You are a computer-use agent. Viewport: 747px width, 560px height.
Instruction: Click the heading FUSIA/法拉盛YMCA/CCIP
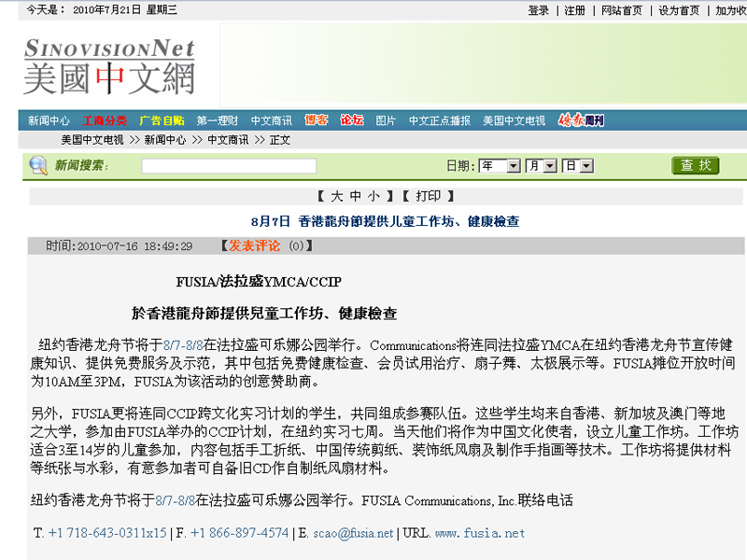coord(259,282)
